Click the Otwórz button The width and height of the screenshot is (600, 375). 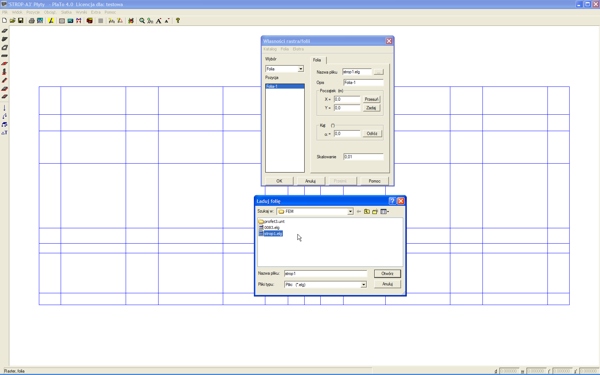point(387,274)
